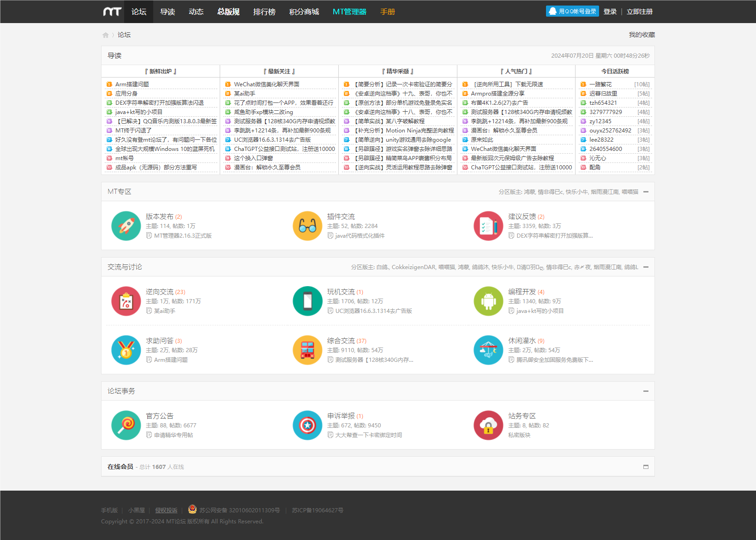The image size is (756, 540).
Task: Click post icon beside 某ai助手 in 逆向交流
Action: click(x=149, y=311)
